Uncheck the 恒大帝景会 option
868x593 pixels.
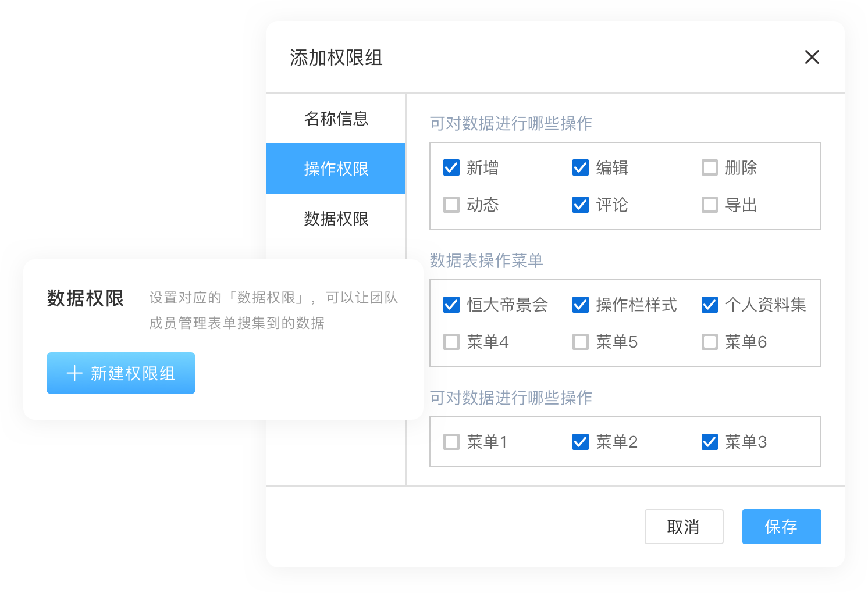451,305
